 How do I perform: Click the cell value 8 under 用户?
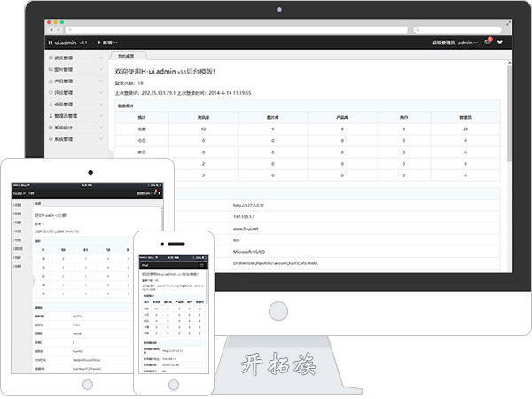(x=403, y=129)
